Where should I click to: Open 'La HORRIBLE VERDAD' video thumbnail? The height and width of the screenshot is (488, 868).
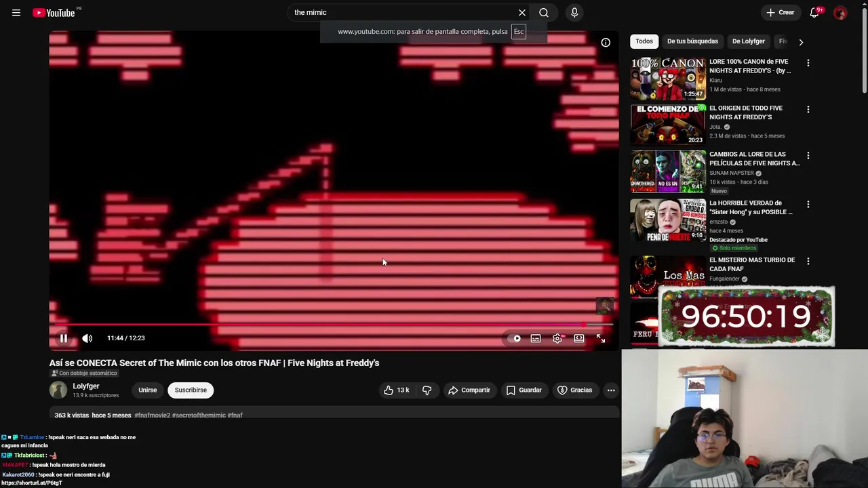click(x=668, y=220)
